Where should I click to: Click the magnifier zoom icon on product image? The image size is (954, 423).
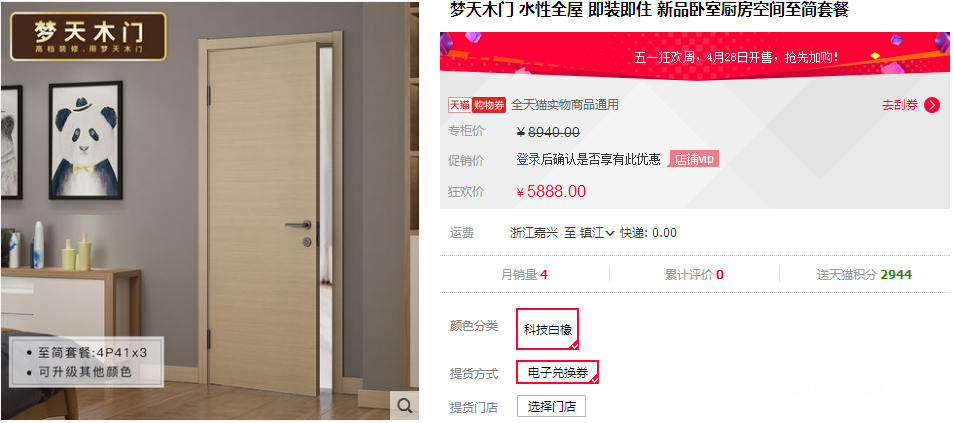click(403, 405)
